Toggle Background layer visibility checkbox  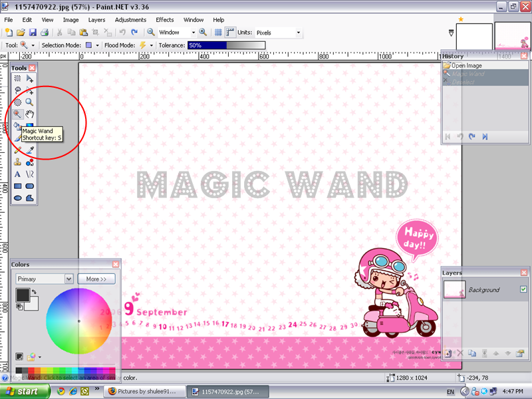pyautogui.click(x=523, y=289)
